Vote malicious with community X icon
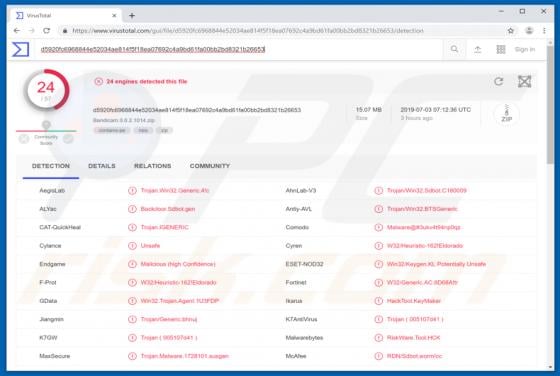Viewport: 560px width, 376px height. tap(24, 139)
